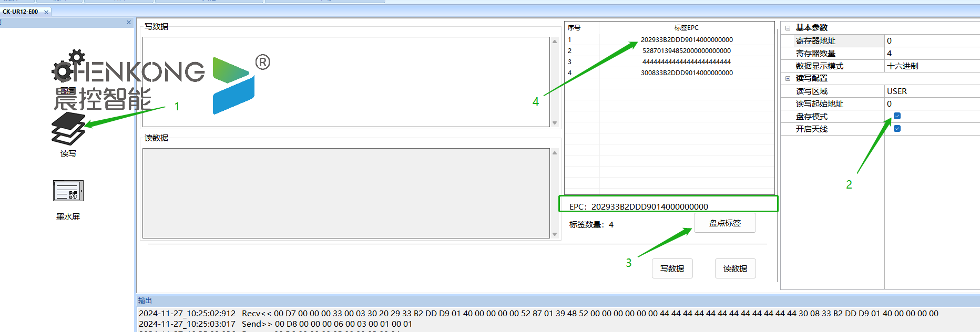Open 读写区域 dropdown showing USER
This screenshot has height=332, width=980.
coord(931,91)
